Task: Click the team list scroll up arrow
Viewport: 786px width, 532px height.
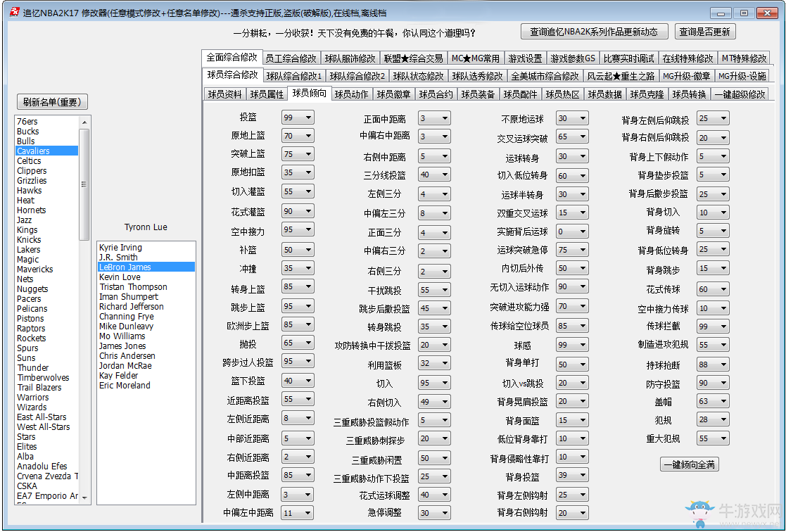Action: 84,122
